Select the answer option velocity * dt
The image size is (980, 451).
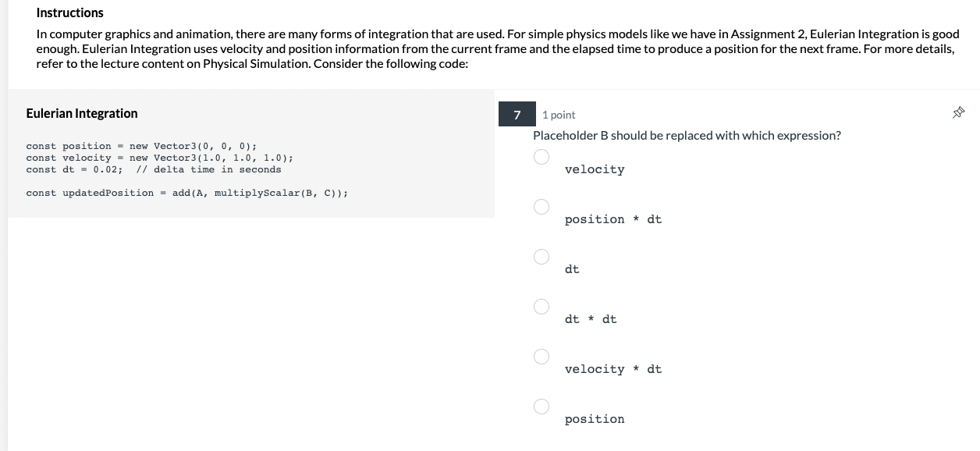(541, 357)
